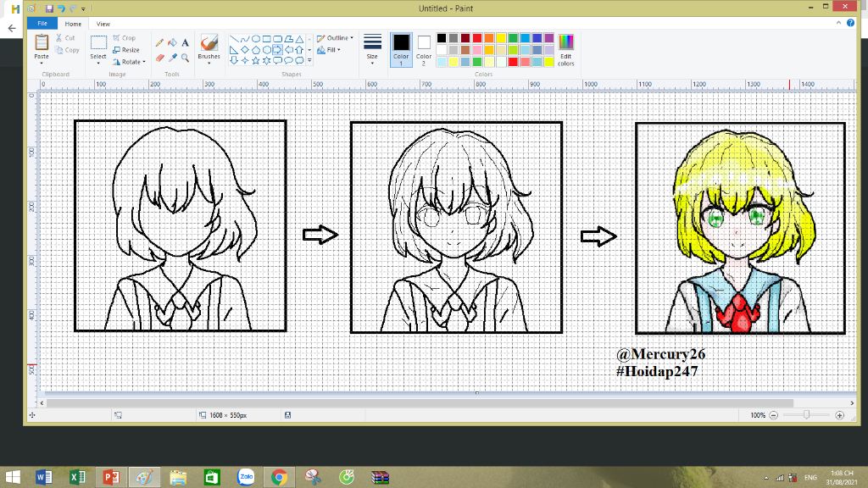Open Zalo from the taskbar

(246, 477)
